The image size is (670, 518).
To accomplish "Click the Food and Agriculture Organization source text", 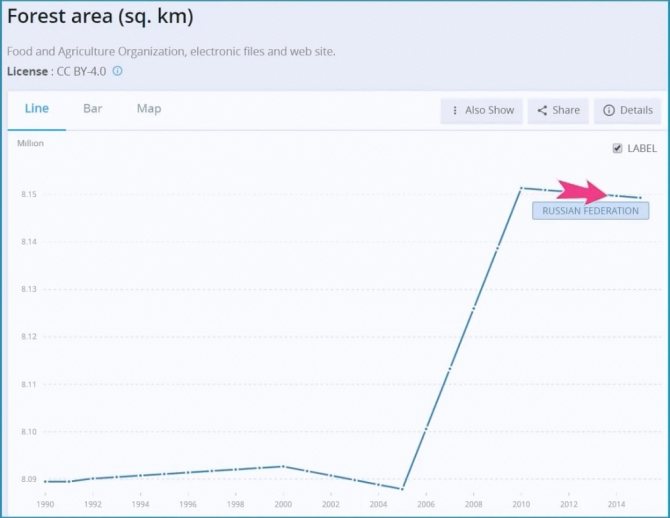I will (170, 51).
